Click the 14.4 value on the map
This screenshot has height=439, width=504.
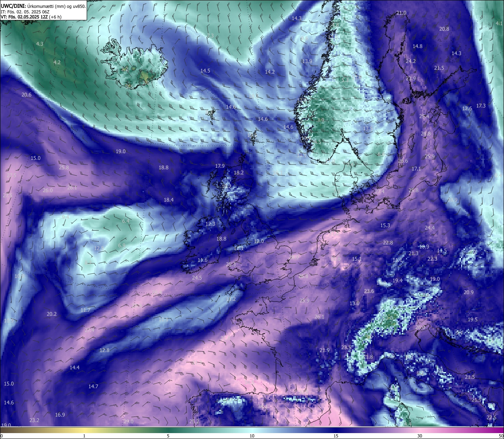click(74, 367)
